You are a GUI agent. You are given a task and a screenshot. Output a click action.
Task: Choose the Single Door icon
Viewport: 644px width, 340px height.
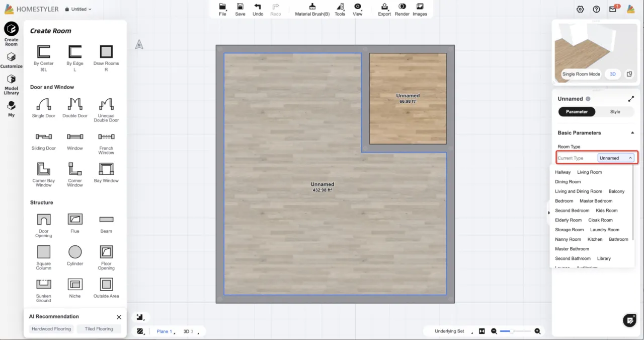tap(44, 105)
